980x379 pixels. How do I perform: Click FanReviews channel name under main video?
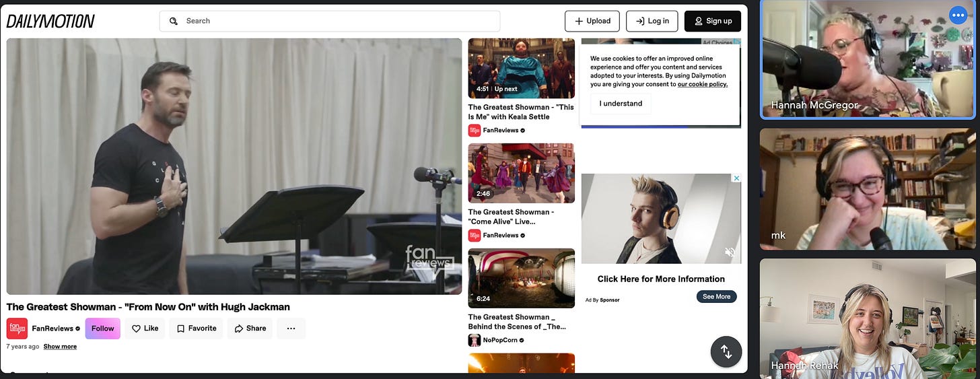click(53, 329)
